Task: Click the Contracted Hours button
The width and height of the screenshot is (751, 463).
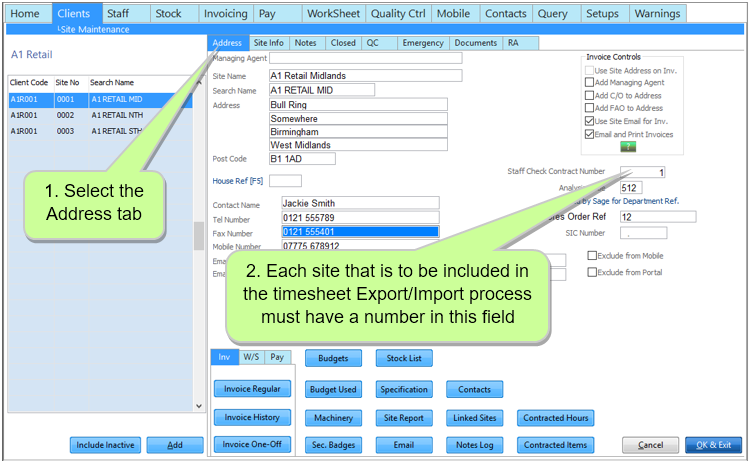Action: pyautogui.click(x=555, y=418)
